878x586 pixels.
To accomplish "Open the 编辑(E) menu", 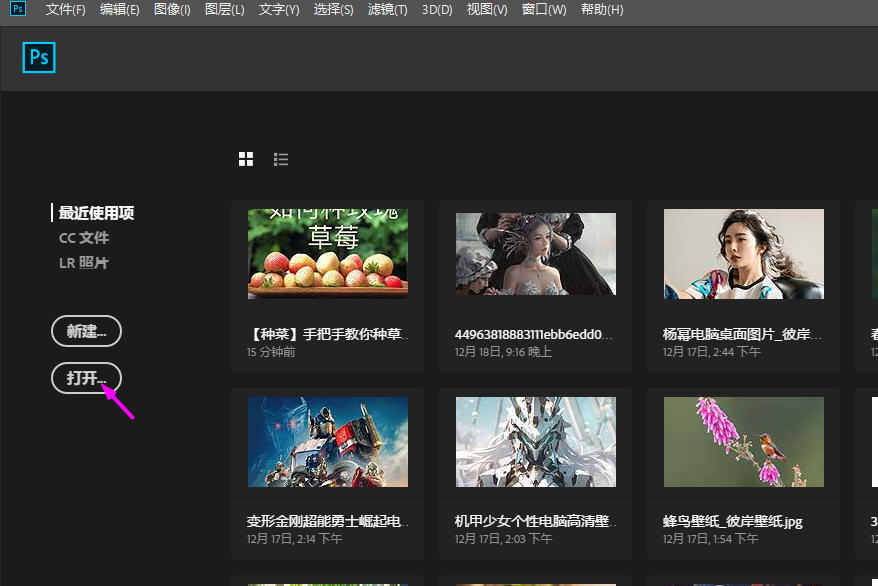I will [119, 10].
